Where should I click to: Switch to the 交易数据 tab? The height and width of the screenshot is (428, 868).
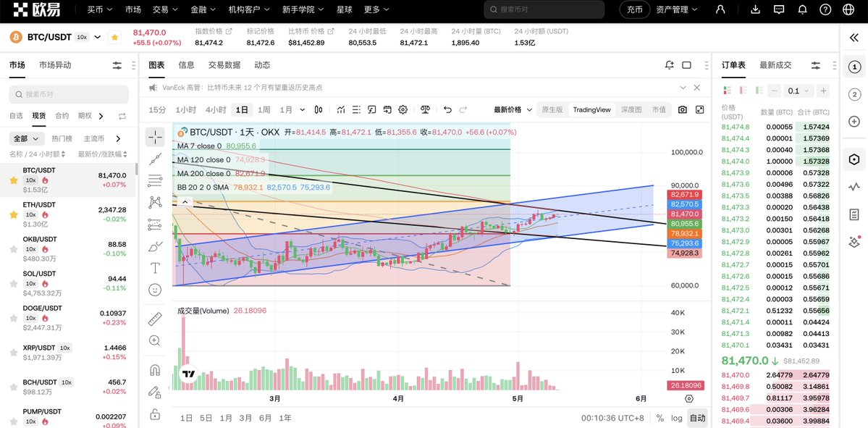[224, 64]
